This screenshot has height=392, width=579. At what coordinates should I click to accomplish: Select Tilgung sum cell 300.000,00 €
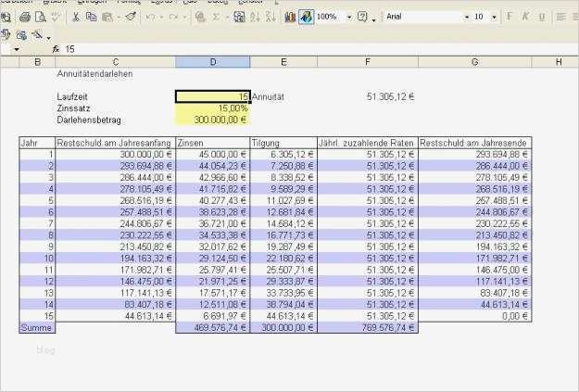(x=283, y=328)
